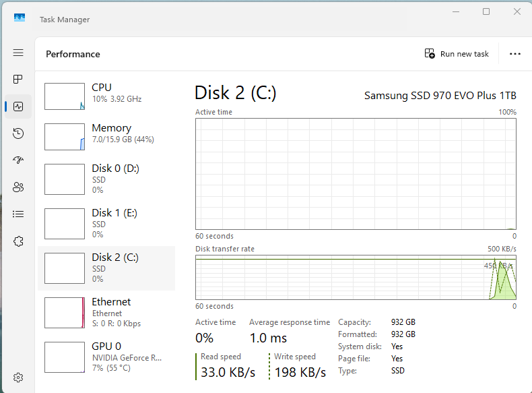Open the Details page list icon
Screen dimensions: 532x393
click(x=18, y=214)
